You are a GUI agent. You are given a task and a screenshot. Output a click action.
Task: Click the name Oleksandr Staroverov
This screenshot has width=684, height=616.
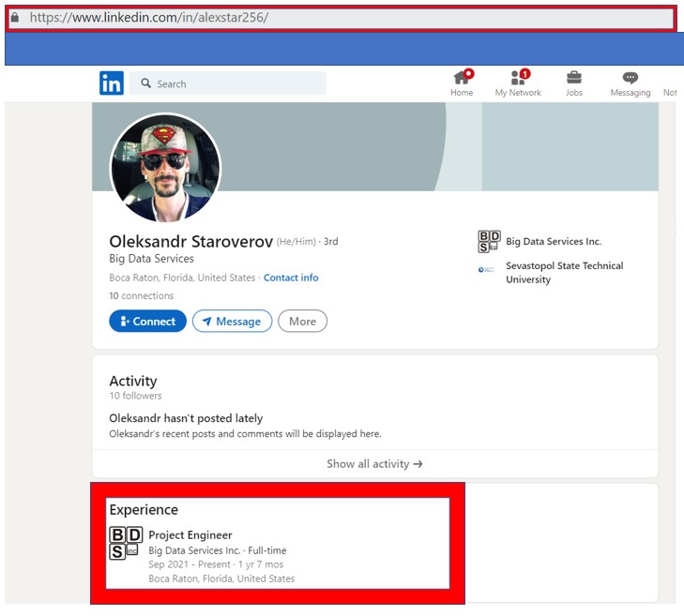191,242
